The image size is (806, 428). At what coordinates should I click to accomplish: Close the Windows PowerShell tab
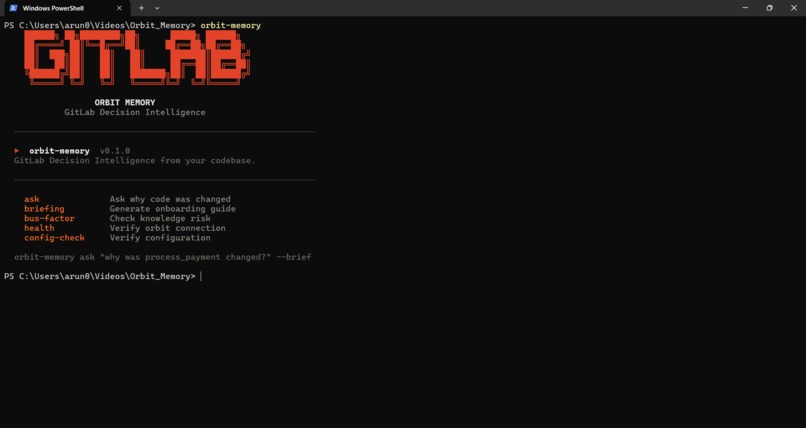(119, 8)
